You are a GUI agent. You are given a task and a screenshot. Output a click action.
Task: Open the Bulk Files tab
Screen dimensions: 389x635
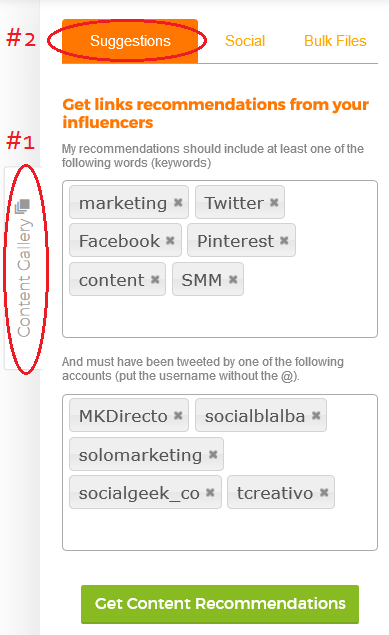tap(335, 41)
